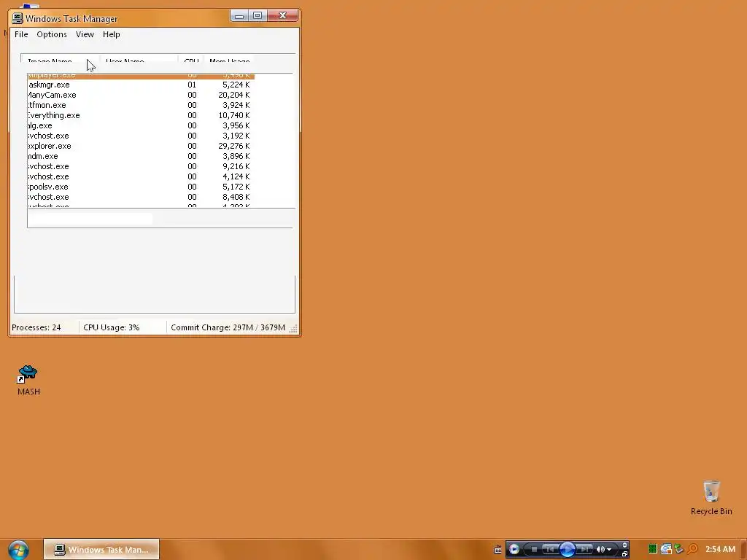Click the Everything search magnifier tray icon
This screenshot has width=747, height=560.
[693, 549]
